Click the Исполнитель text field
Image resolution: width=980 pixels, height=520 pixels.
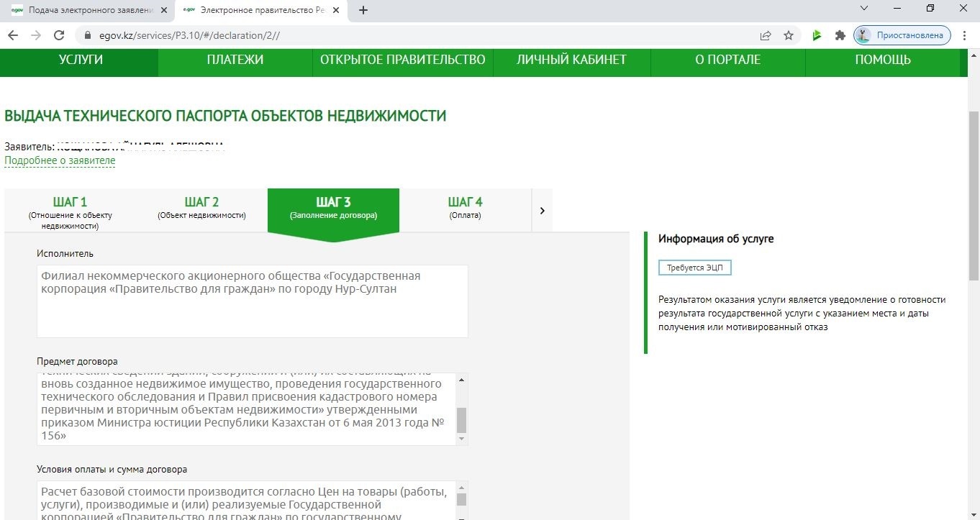click(253, 301)
